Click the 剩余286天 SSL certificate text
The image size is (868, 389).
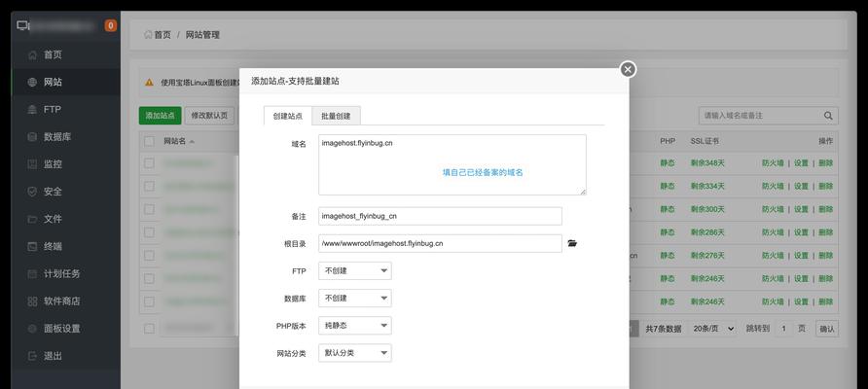tap(707, 232)
